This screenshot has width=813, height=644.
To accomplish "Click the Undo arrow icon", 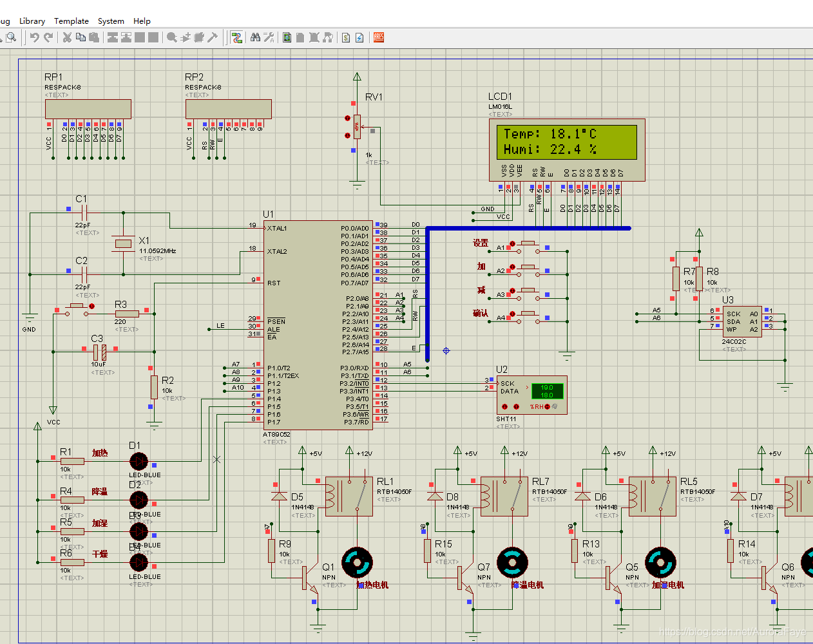I will (x=35, y=37).
